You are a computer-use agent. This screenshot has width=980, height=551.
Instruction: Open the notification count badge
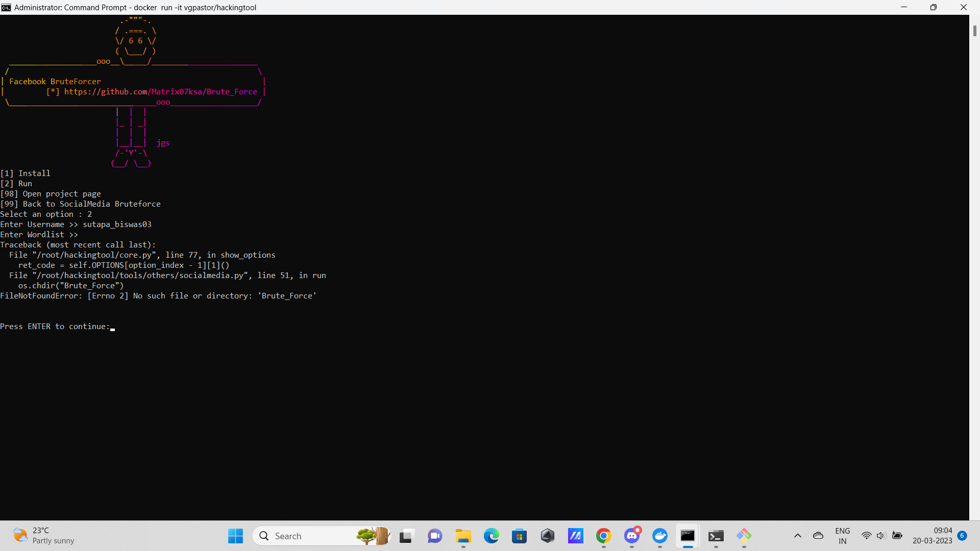pyautogui.click(x=962, y=536)
